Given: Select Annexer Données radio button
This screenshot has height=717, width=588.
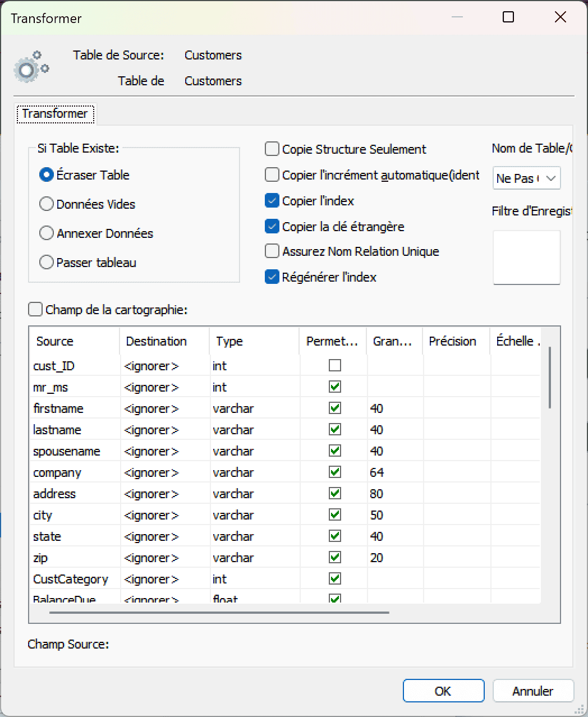Looking at the screenshot, I should (47, 233).
